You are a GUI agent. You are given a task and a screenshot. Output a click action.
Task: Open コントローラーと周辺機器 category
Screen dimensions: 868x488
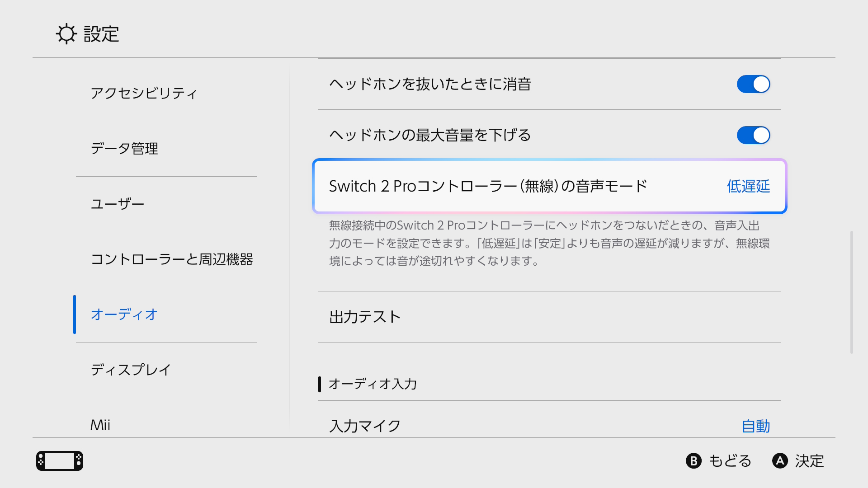click(172, 259)
